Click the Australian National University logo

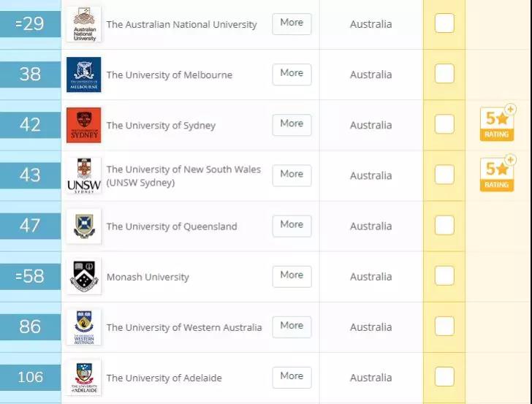pyautogui.click(x=84, y=24)
